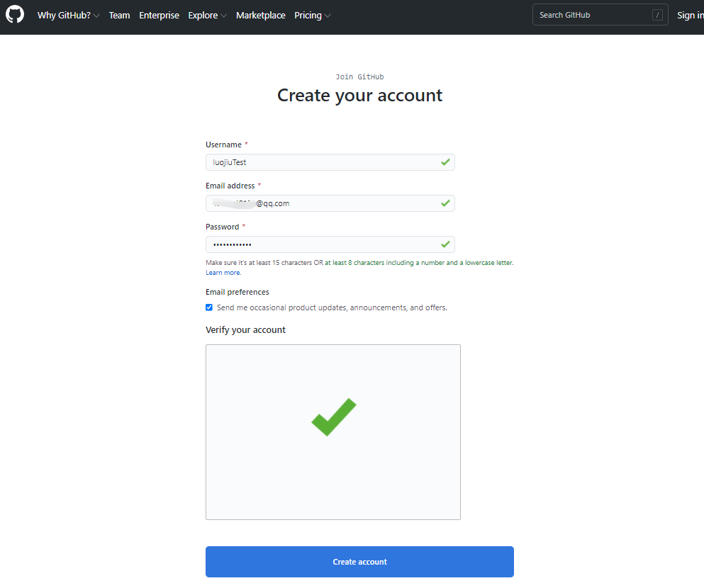The height and width of the screenshot is (588, 704).
Task: Click the slash shortcut icon in search
Action: click(657, 15)
